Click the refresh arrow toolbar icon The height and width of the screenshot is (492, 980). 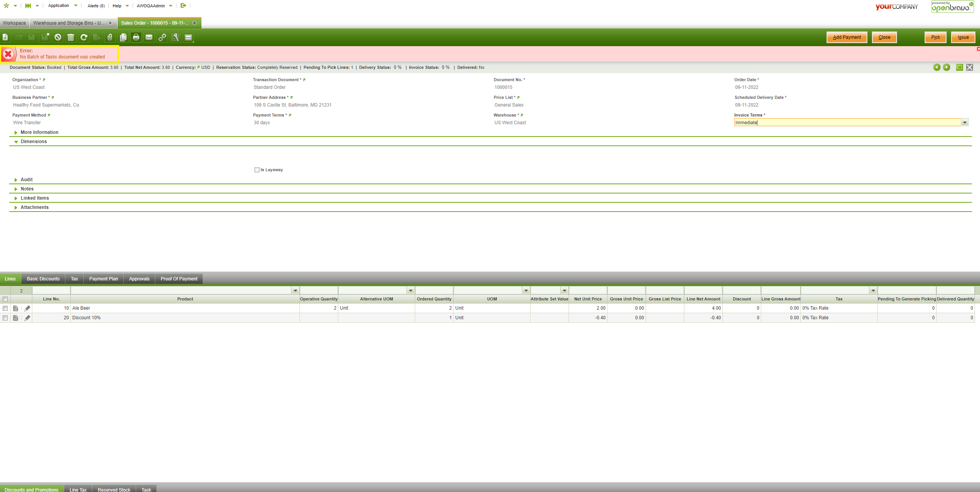[84, 37]
